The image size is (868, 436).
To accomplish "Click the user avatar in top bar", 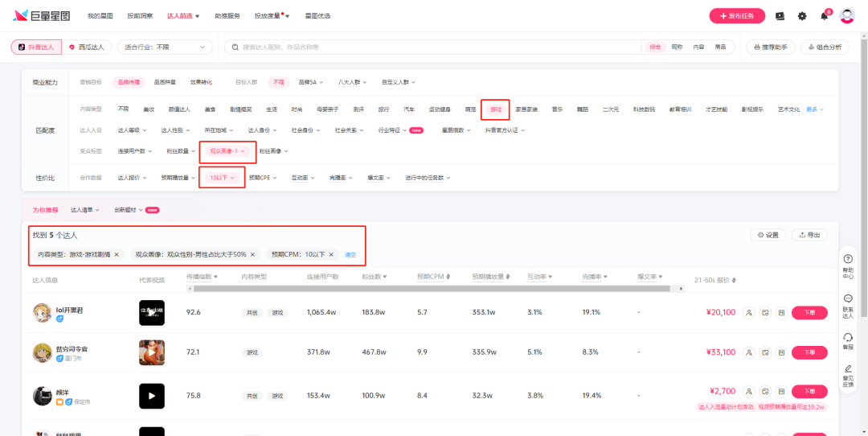I will (x=847, y=16).
